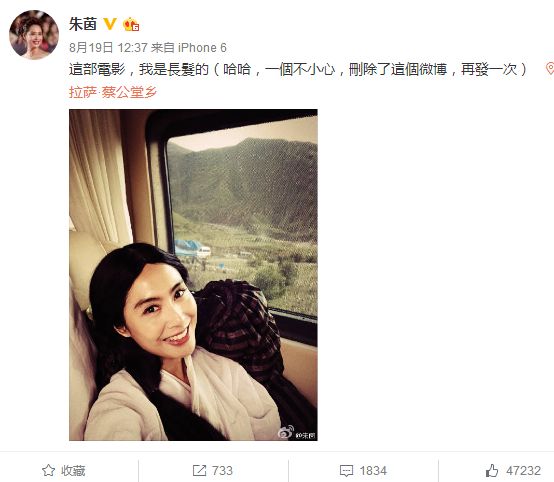Open the 拉萨·蔡公堂乡 location link
Viewport: 554px width, 482px height.
tap(113, 92)
